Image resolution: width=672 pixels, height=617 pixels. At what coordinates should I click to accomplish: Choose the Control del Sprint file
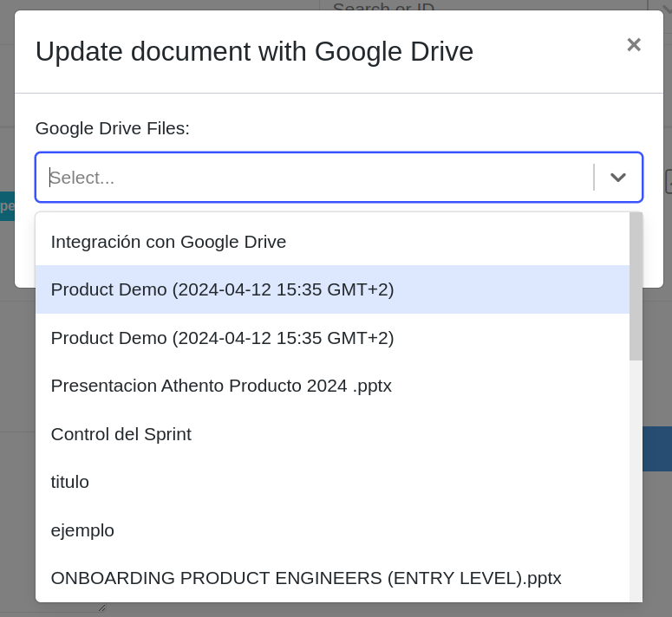pos(121,434)
